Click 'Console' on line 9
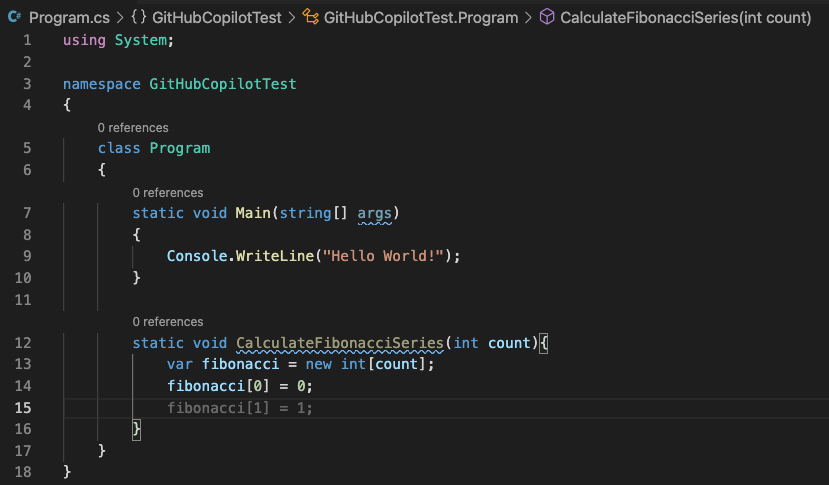The width and height of the screenshot is (829, 485). [197, 256]
